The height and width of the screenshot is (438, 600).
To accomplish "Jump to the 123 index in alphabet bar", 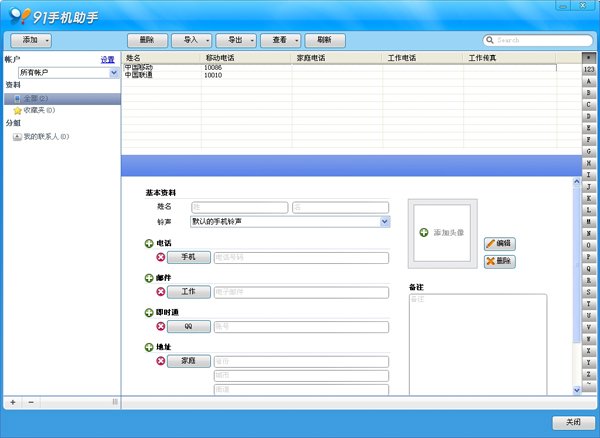I will tap(589, 69).
